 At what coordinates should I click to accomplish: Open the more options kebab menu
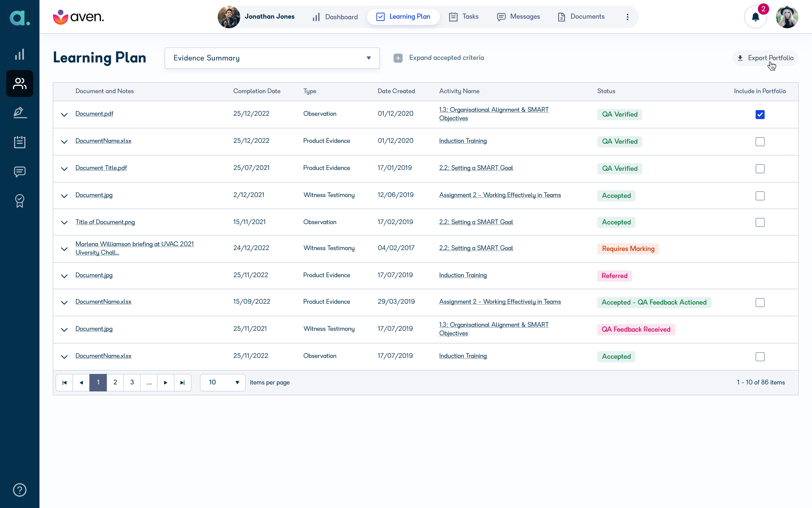[627, 17]
